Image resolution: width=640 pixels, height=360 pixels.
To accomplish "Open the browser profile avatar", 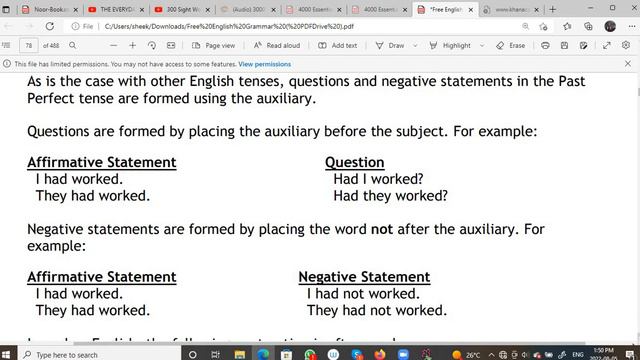I will (610, 26).
